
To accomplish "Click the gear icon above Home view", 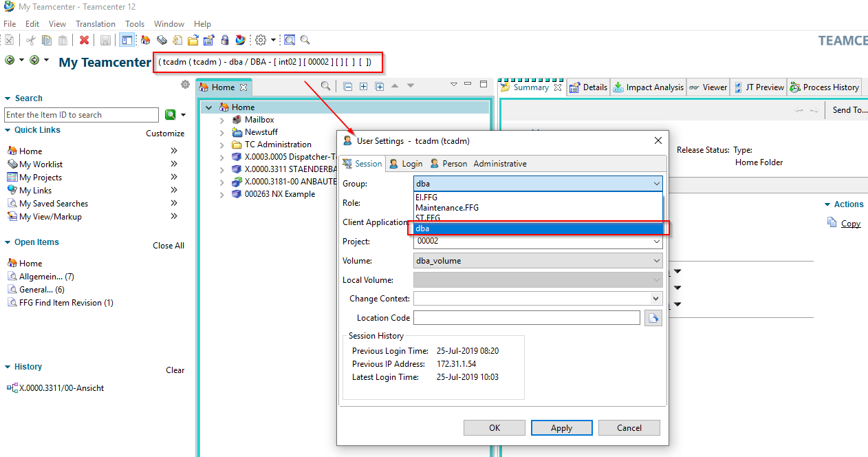I will (x=185, y=85).
